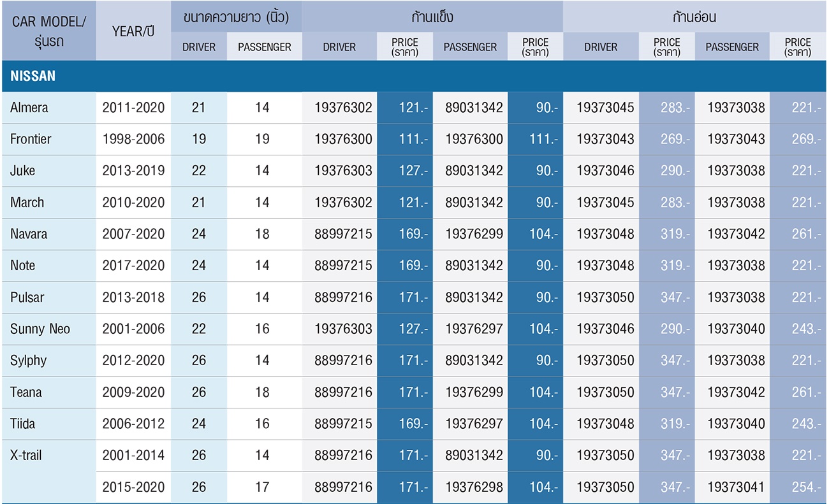The width and height of the screenshot is (829, 504).
Task: Click Pulsar hard-blade driver part 88997216
Action: 343,298
